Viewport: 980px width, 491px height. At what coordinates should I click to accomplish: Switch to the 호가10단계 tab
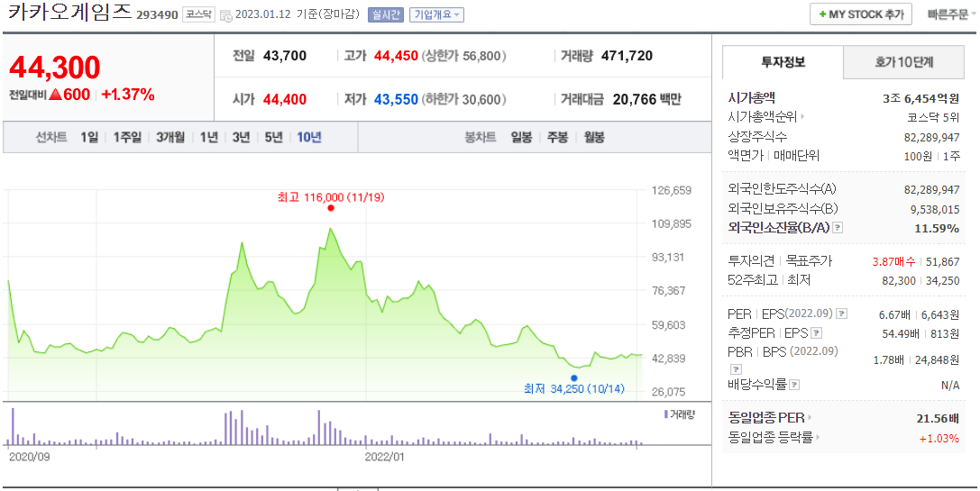tap(903, 62)
